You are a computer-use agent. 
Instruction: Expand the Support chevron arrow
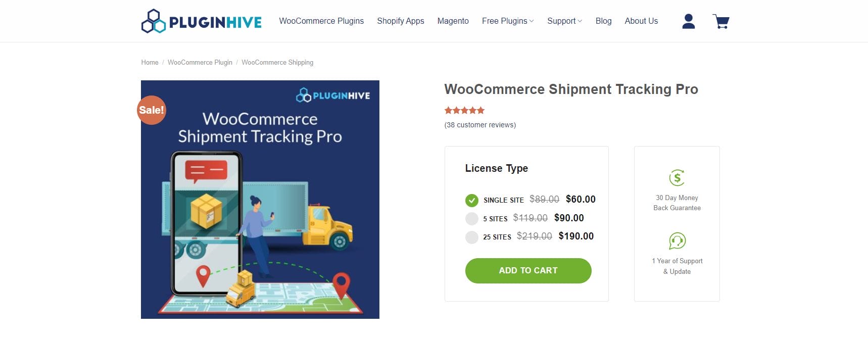(x=580, y=21)
